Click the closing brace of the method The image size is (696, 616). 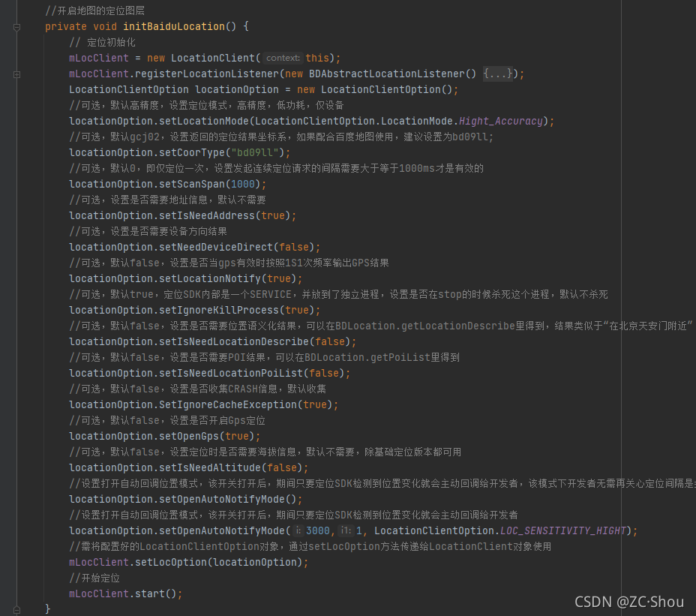47,609
